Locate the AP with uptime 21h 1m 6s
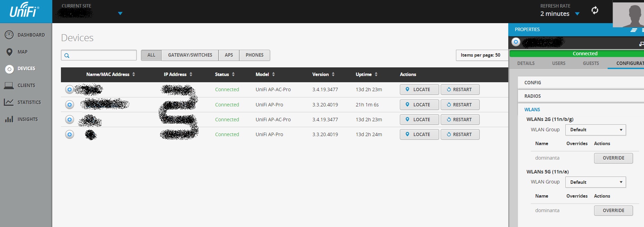Image resolution: width=644 pixels, height=227 pixels. (419, 105)
